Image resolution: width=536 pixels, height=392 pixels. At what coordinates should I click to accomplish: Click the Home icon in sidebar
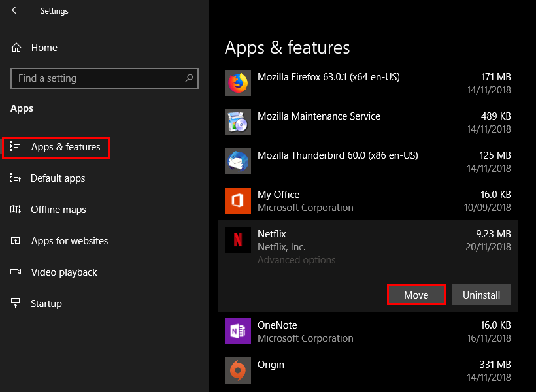(x=16, y=48)
